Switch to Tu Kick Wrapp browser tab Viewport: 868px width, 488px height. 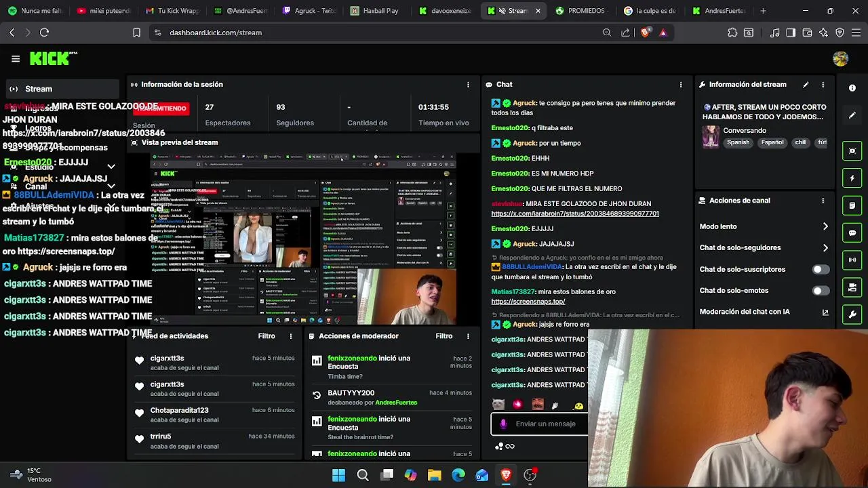[172, 11]
